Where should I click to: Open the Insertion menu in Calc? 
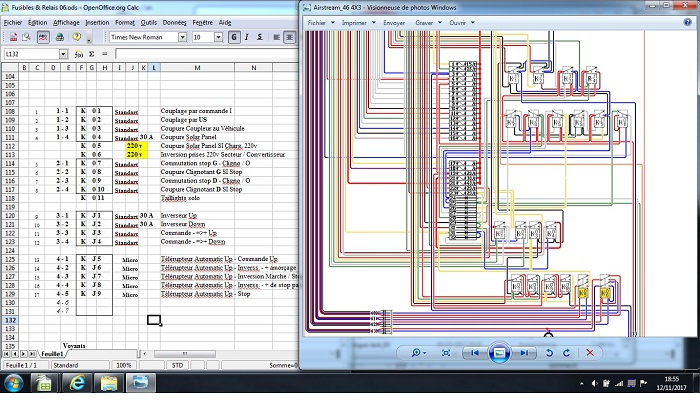tap(97, 21)
